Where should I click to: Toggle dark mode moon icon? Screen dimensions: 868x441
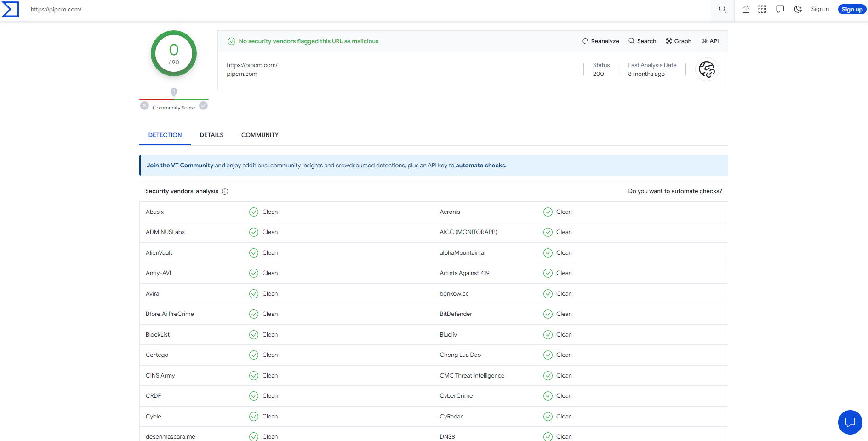click(798, 9)
